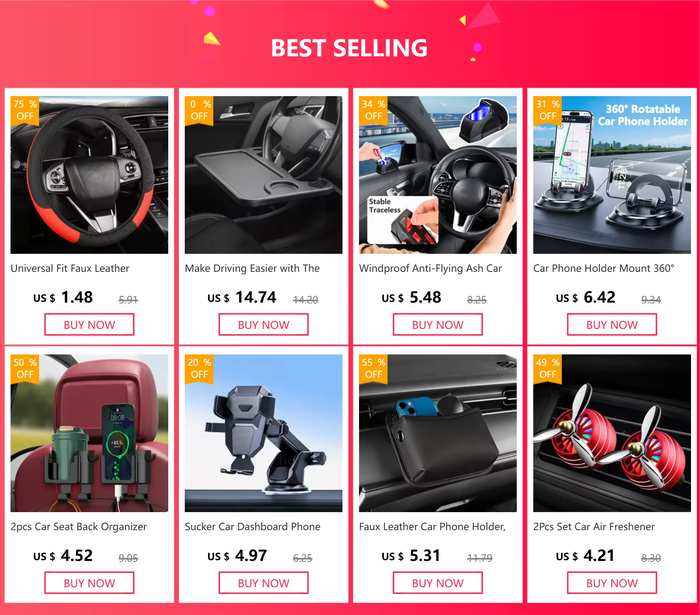700x615 pixels.
Task: Open the Make Driving Easier with The title
Action: (x=252, y=268)
